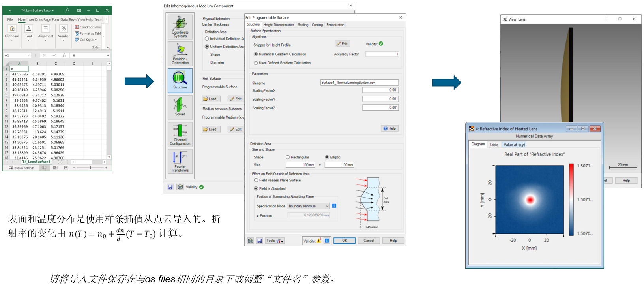Select the Structure page icon

[180, 81]
